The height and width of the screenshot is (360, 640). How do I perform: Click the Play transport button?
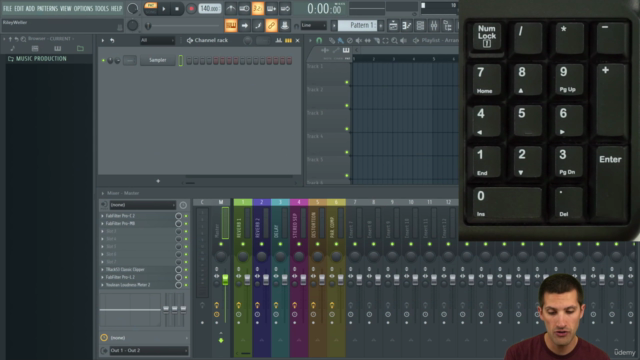164,9
